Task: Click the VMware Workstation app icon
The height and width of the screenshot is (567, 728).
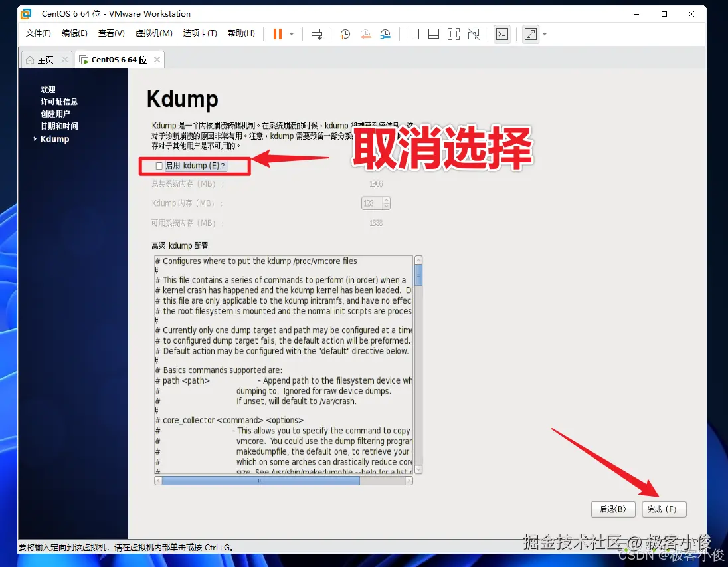Action: tap(26, 14)
